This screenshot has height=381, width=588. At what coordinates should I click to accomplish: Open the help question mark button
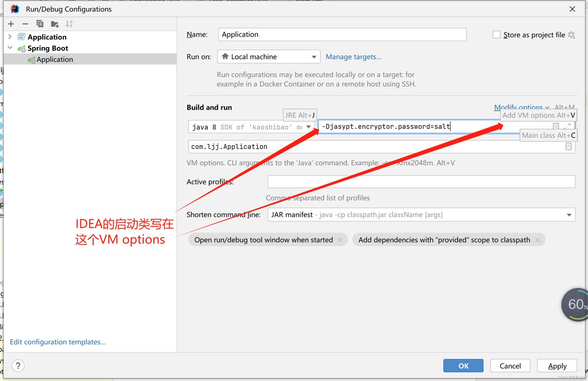18,365
